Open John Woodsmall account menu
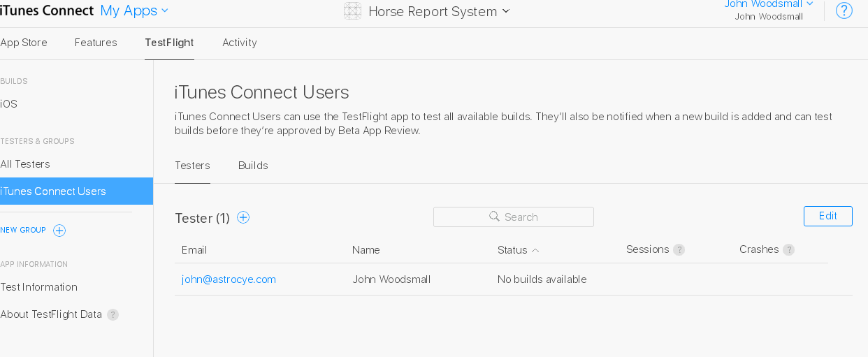The width and height of the screenshot is (868, 357). 769,4
